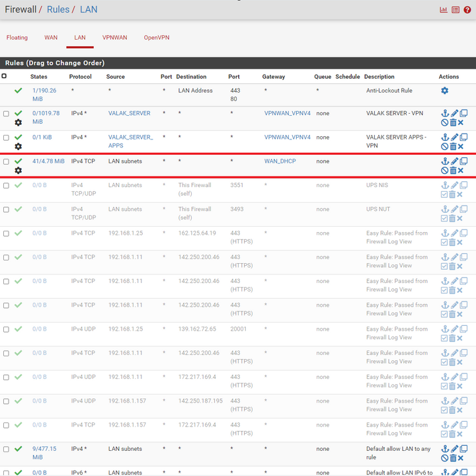This screenshot has height=476, width=476.
Task: Open Anti-Lockout Rule settings gear
Action: (445, 91)
